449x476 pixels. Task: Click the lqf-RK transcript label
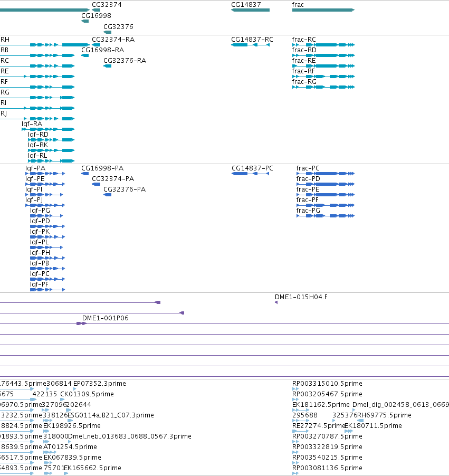38,145
